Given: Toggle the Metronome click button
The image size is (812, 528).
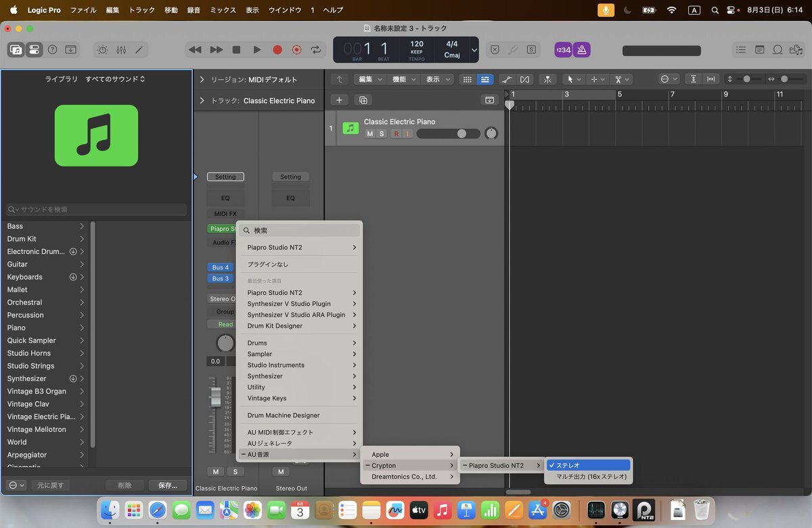Looking at the screenshot, I should point(581,49).
